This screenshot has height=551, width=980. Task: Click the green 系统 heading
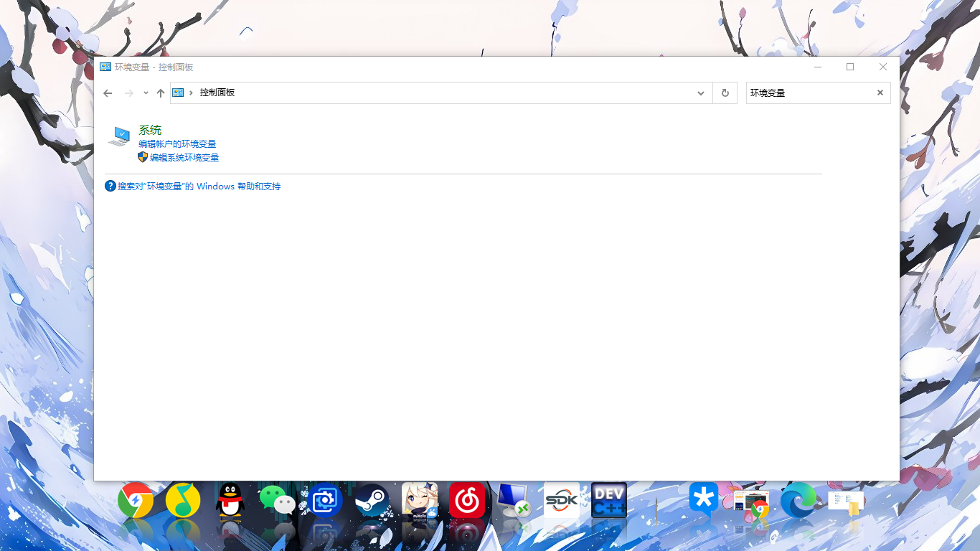tap(150, 131)
